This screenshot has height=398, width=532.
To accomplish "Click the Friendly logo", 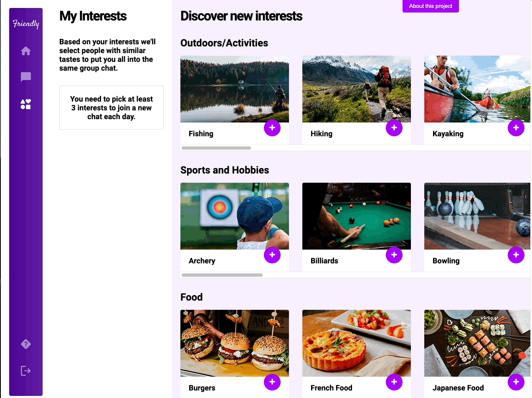I will [x=26, y=24].
